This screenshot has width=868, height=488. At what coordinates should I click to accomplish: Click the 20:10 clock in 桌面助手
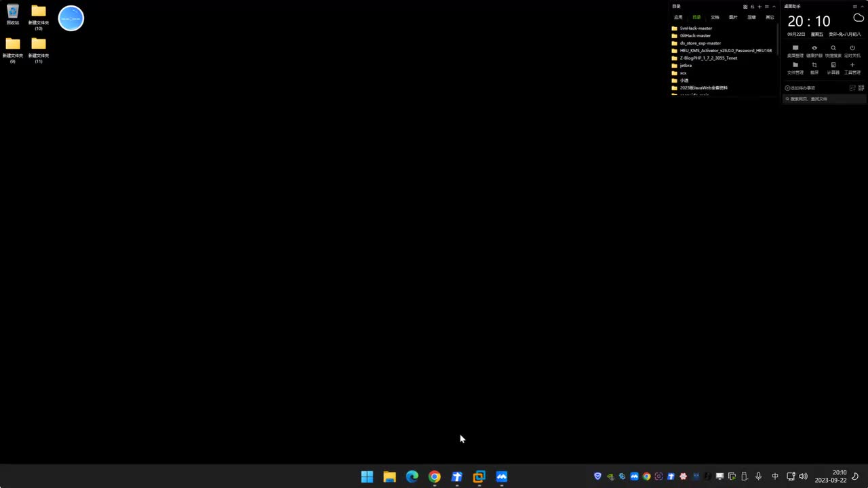809,22
